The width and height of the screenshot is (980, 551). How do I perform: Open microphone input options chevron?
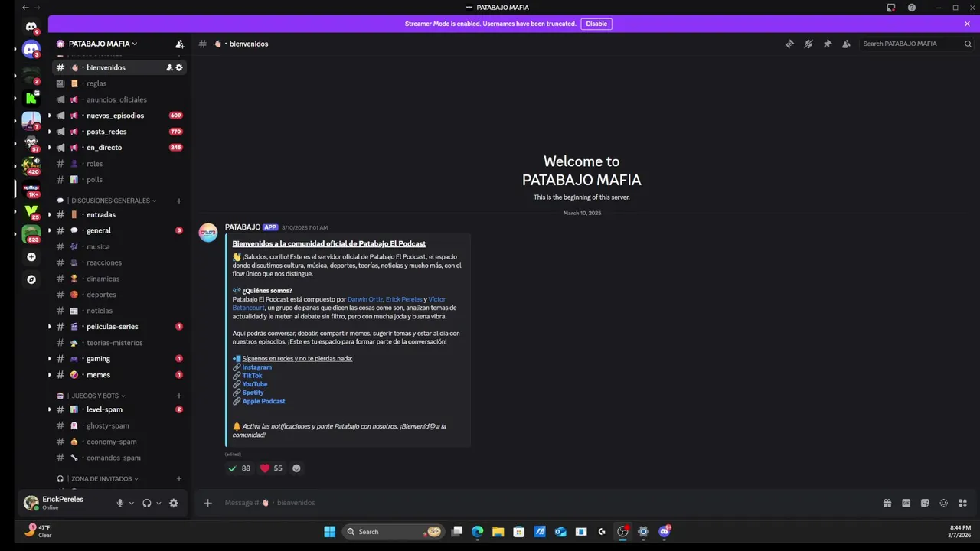[x=132, y=503]
